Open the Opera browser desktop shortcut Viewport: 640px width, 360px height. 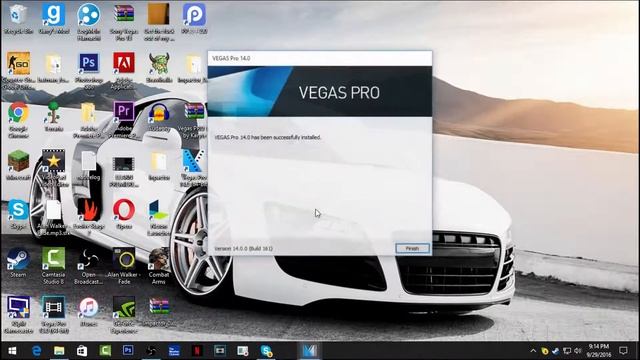pyautogui.click(x=124, y=213)
